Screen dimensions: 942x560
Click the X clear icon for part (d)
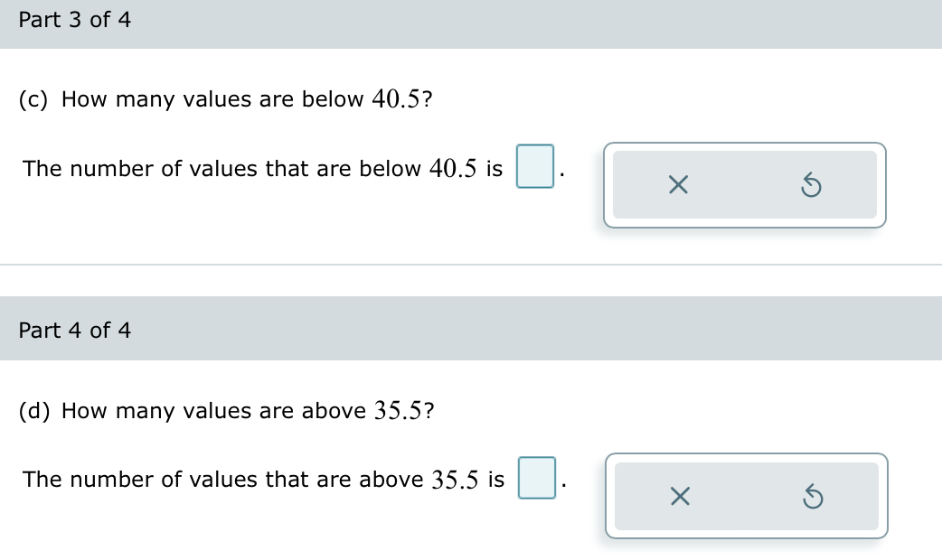pyautogui.click(x=678, y=496)
